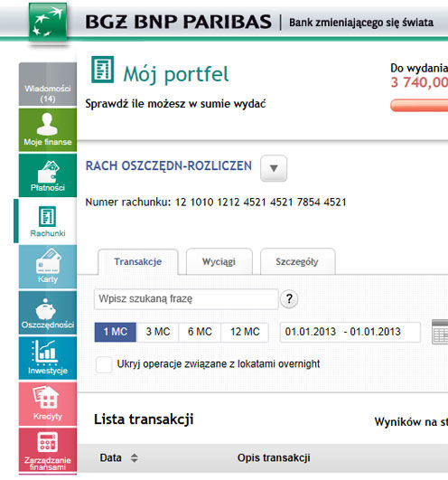Tick Ukryj operacje związane z lokatami overnight

(x=104, y=364)
